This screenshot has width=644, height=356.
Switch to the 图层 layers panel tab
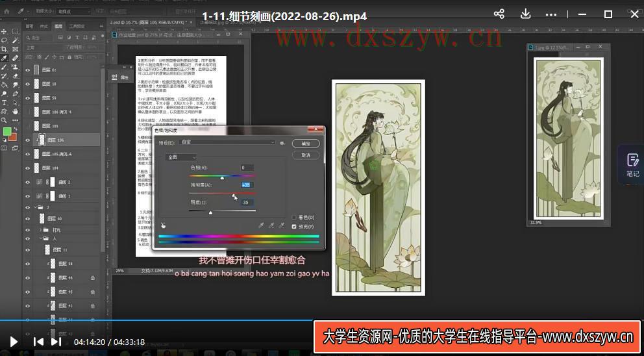coord(58,26)
